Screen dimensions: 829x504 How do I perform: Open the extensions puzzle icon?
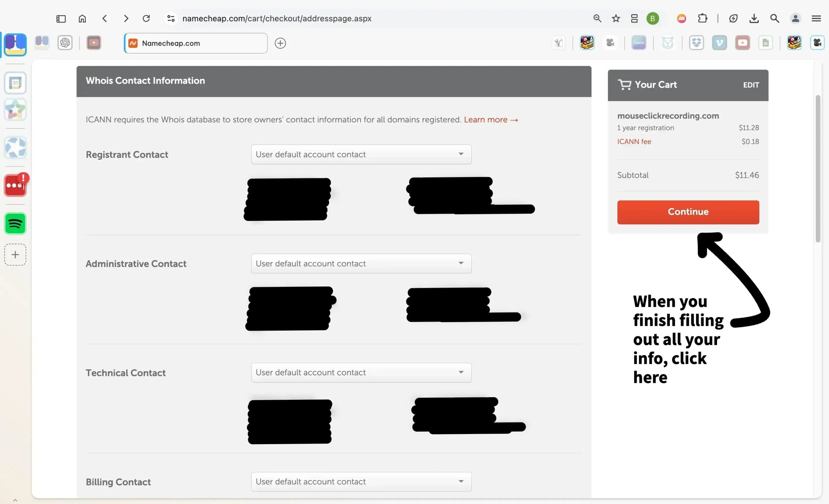[x=702, y=18]
